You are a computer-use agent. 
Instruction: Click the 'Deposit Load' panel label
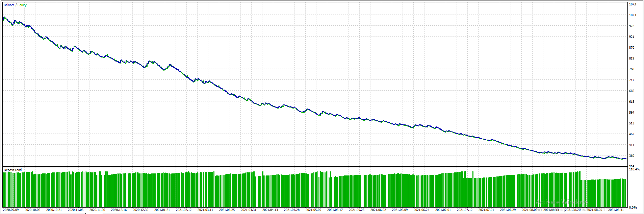pos(13,170)
